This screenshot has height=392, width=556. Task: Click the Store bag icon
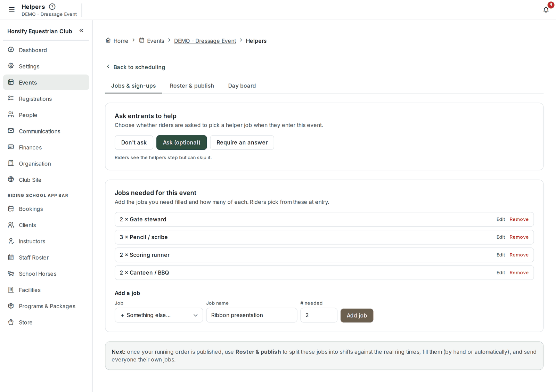[x=11, y=322]
